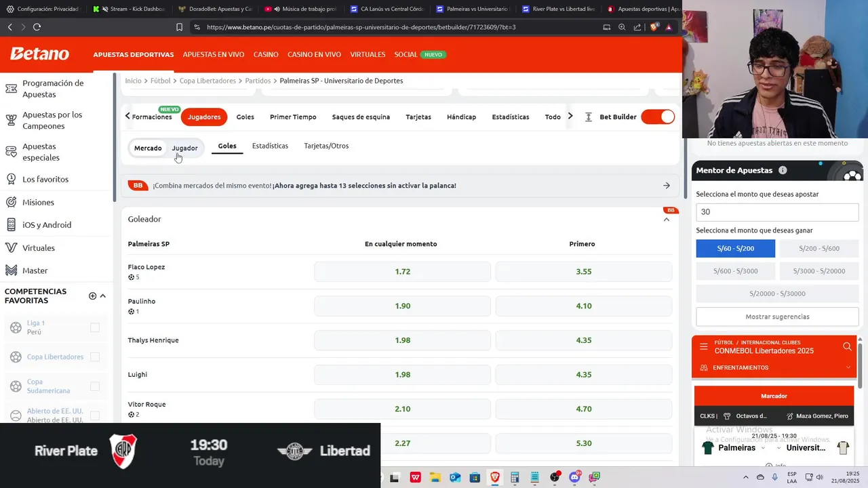Viewport: 868px width, 488px height.
Task: Search within the CONMEBOL Libertadores widget
Action: point(847,346)
